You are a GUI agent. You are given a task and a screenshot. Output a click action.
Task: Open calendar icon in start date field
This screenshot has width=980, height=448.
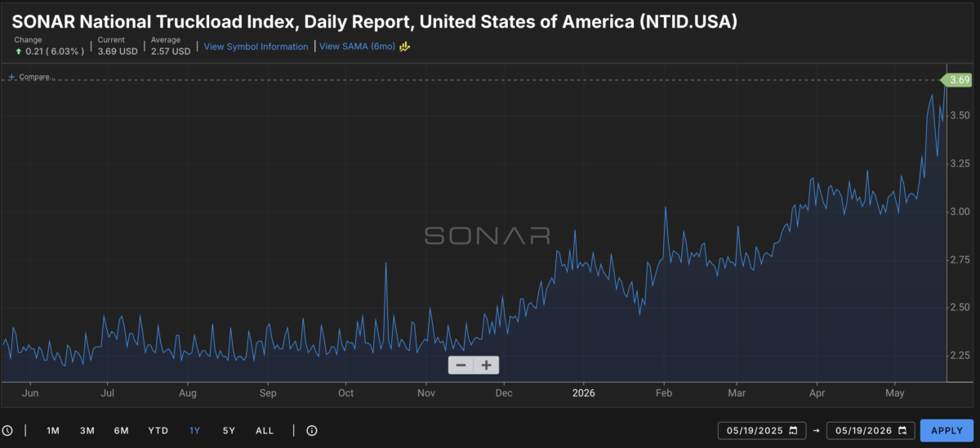[x=793, y=431]
